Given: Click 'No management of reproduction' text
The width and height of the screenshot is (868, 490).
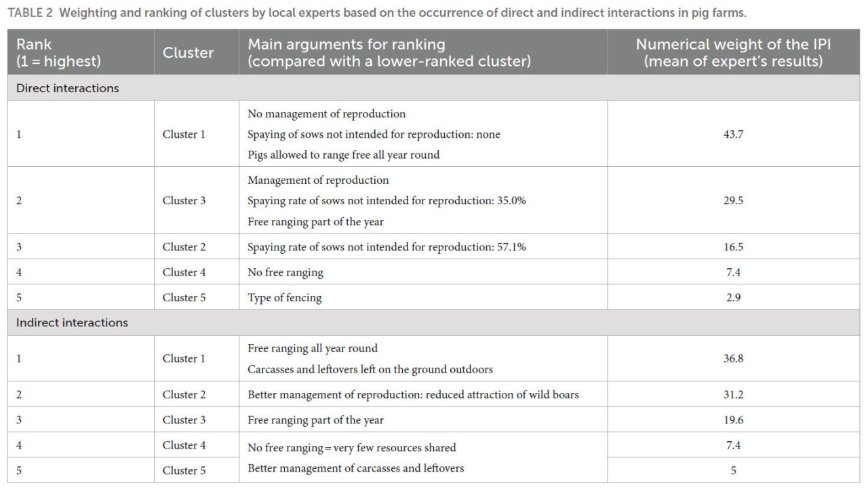Looking at the screenshot, I should (327, 114).
